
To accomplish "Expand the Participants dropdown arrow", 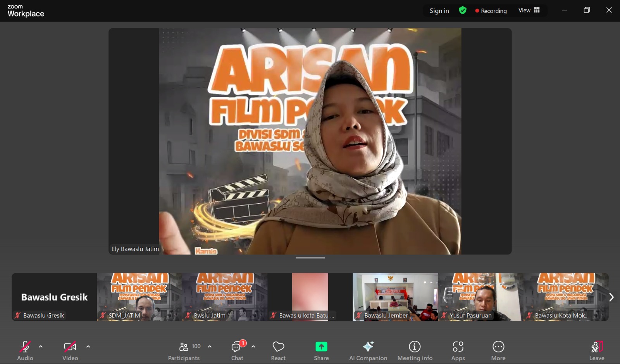I will point(209,347).
